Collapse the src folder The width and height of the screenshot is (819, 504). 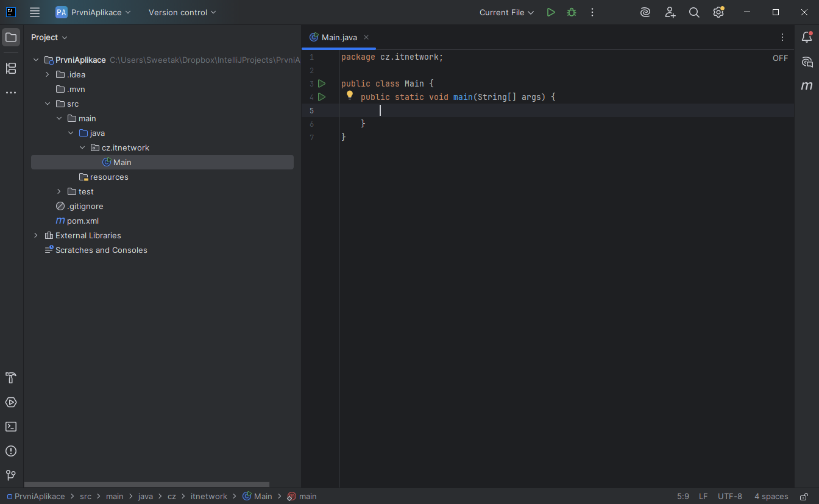coord(48,104)
